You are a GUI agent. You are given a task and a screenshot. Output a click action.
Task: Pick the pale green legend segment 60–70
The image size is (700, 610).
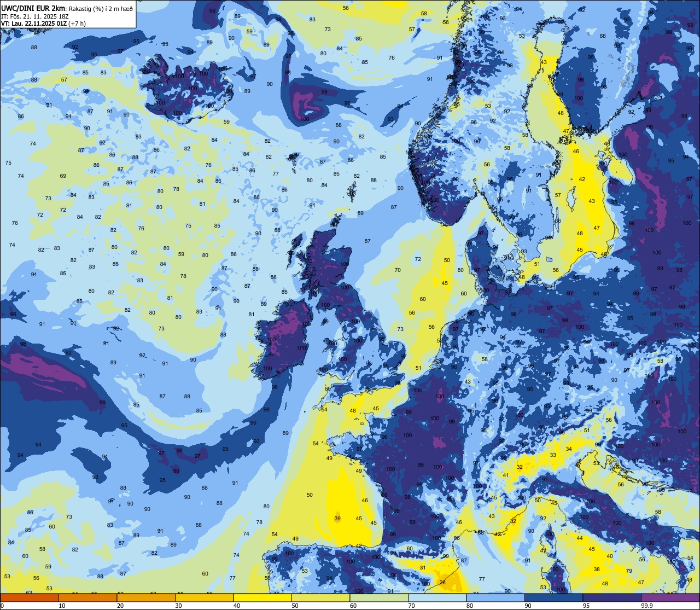coord(379,597)
